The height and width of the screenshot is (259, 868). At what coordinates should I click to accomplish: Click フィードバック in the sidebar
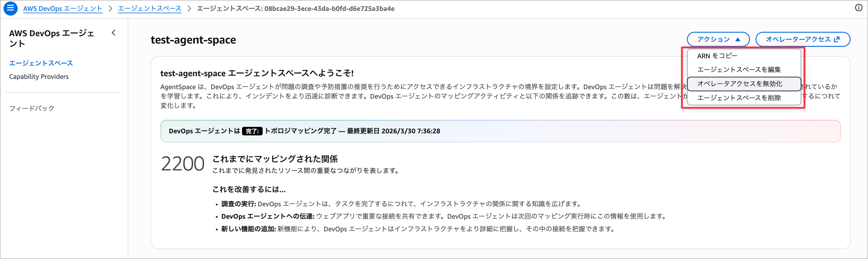pos(32,108)
